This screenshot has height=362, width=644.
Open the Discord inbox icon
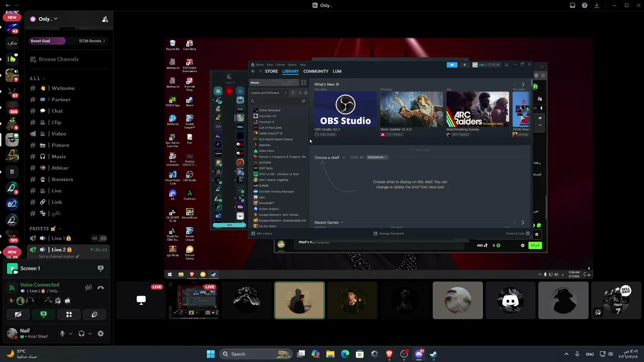[573, 6]
